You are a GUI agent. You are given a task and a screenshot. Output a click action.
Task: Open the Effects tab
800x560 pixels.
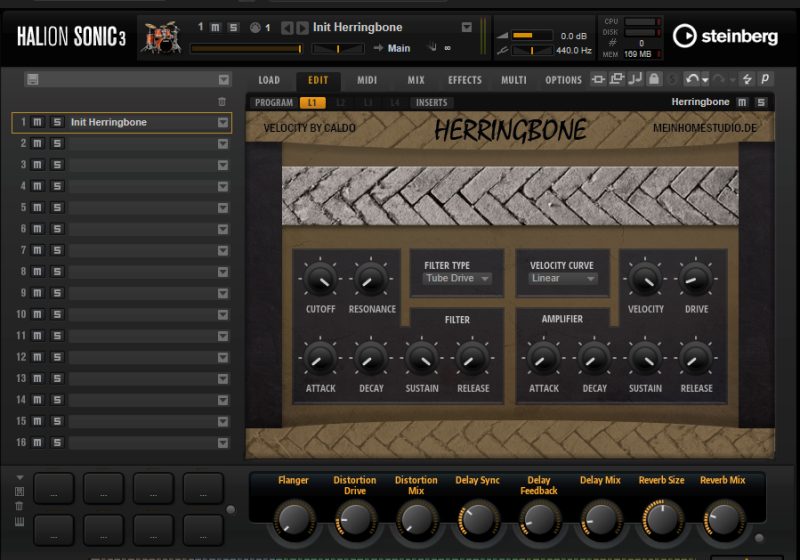coord(464,80)
